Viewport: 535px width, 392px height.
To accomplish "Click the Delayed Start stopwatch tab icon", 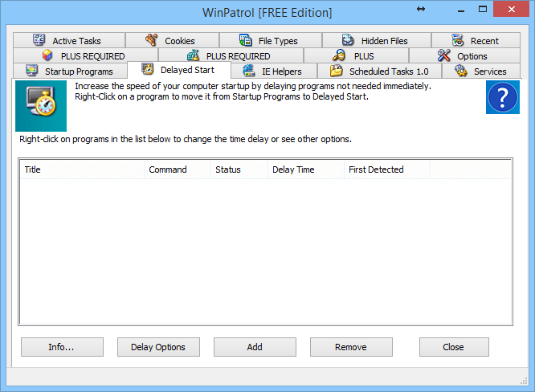I will click(147, 69).
